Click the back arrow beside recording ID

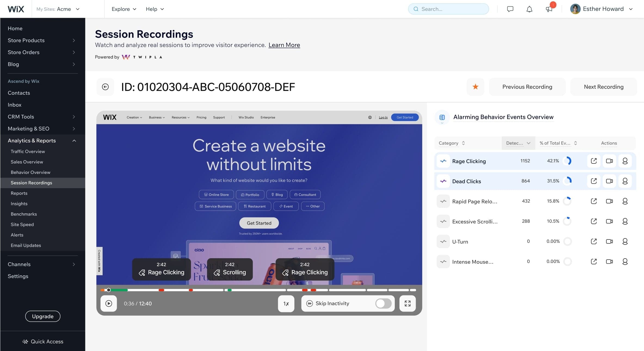[105, 87]
